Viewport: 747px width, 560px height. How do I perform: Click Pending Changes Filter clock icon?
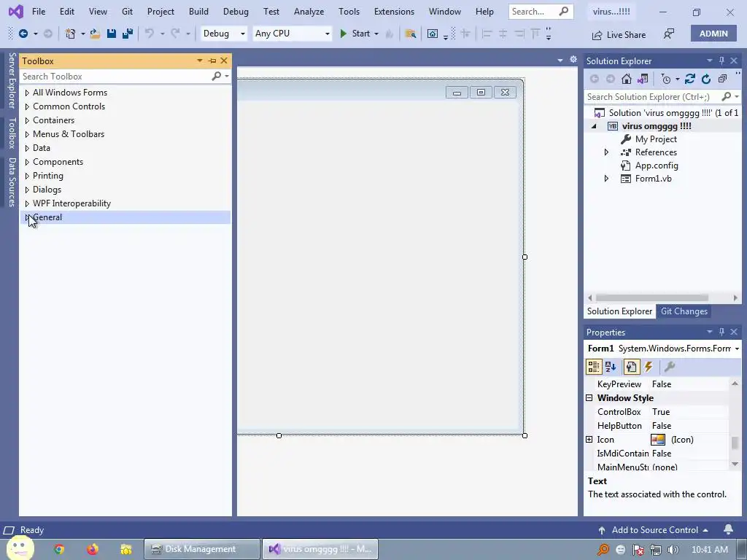667,79
